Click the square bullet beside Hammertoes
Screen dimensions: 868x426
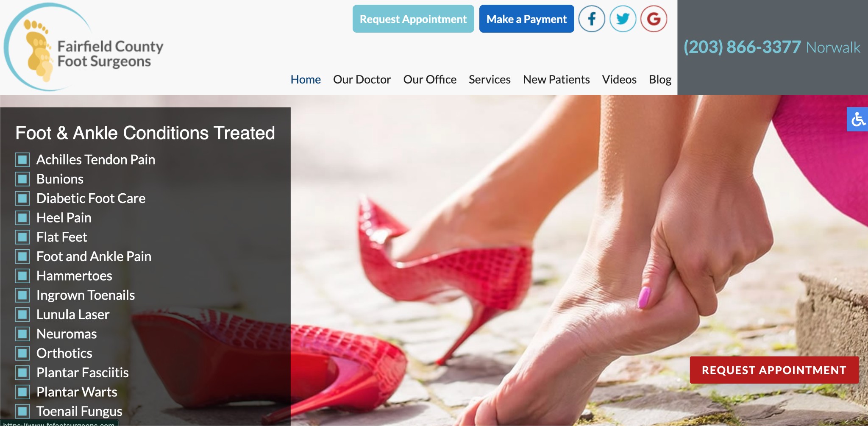click(22, 276)
